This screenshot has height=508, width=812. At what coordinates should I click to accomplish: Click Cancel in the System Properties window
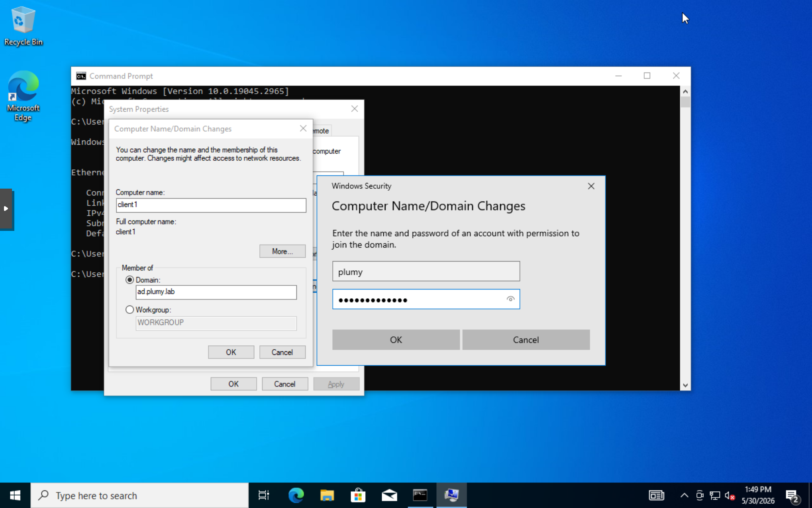point(285,384)
